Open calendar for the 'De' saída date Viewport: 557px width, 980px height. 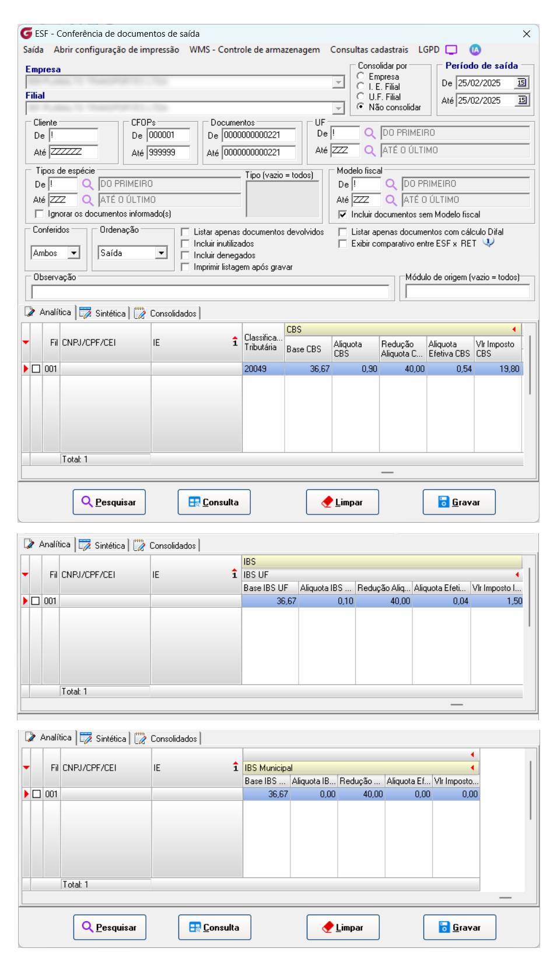click(522, 83)
